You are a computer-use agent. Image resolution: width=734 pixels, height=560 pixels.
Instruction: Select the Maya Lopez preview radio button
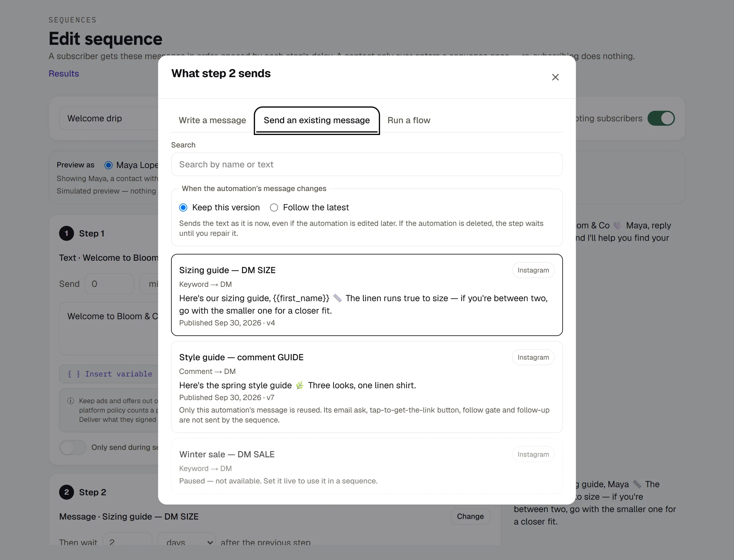point(108,165)
